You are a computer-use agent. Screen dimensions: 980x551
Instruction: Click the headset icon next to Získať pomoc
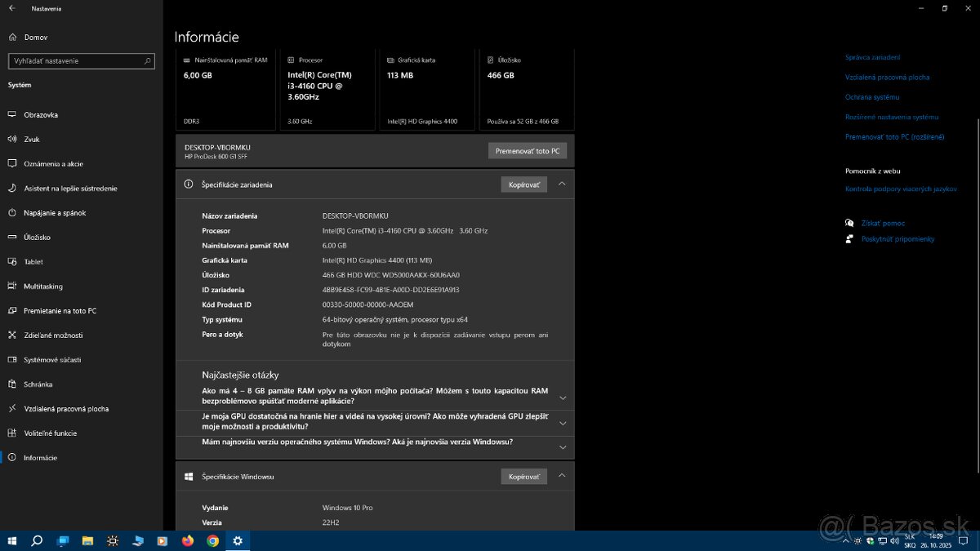pyautogui.click(x=849, y=222)
